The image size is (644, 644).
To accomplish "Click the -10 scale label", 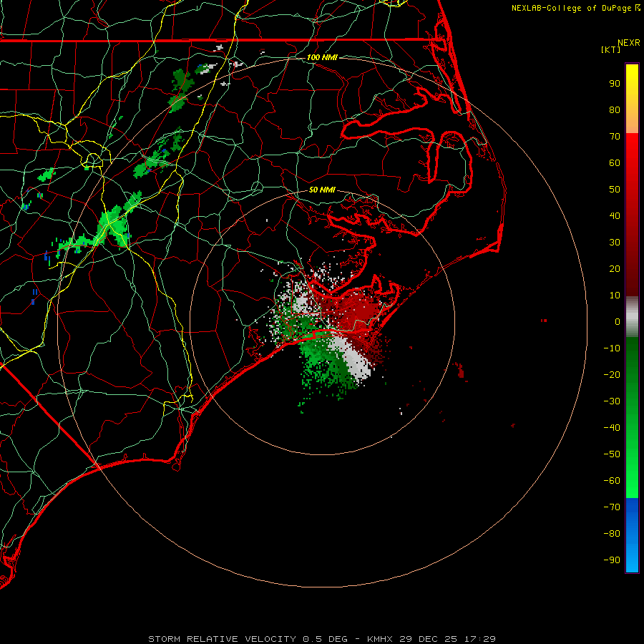I will [612, 348].
